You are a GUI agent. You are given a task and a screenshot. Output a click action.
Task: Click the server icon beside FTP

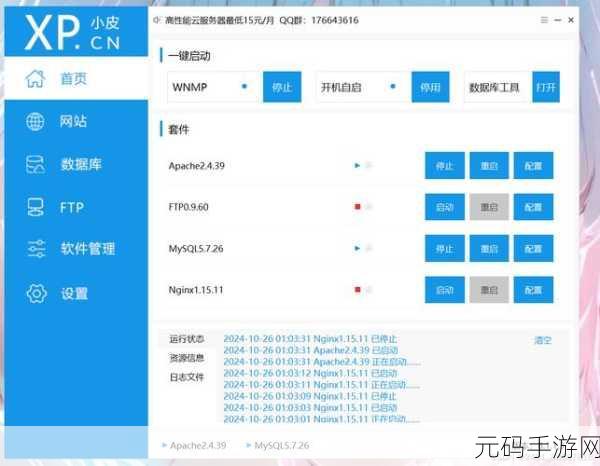click(35, 207)
